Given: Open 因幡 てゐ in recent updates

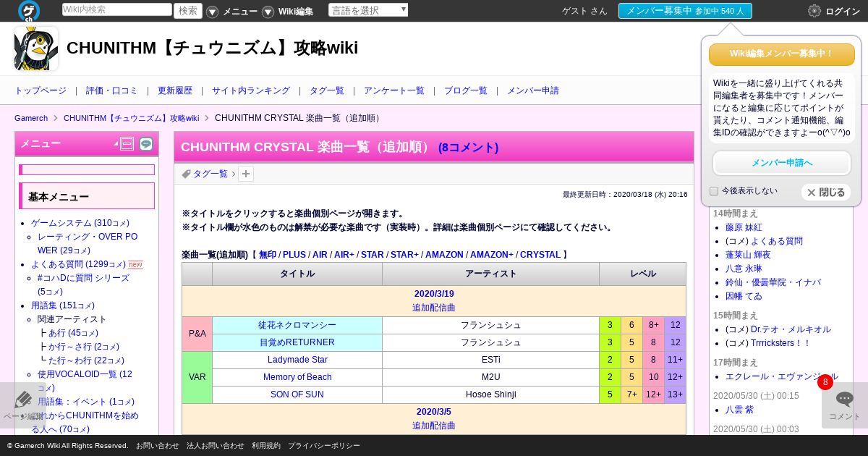Looking at the screenshot, I should tap(744, 296).
